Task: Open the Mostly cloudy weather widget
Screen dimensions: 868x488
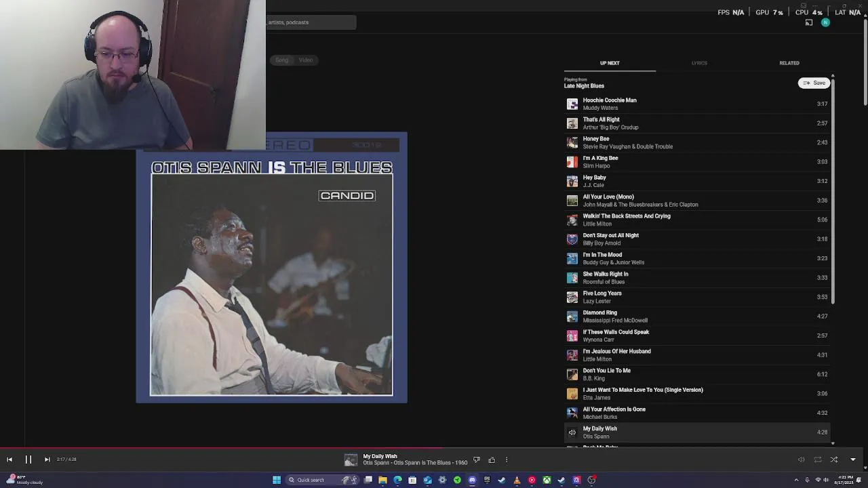Action: coord(25,480)
